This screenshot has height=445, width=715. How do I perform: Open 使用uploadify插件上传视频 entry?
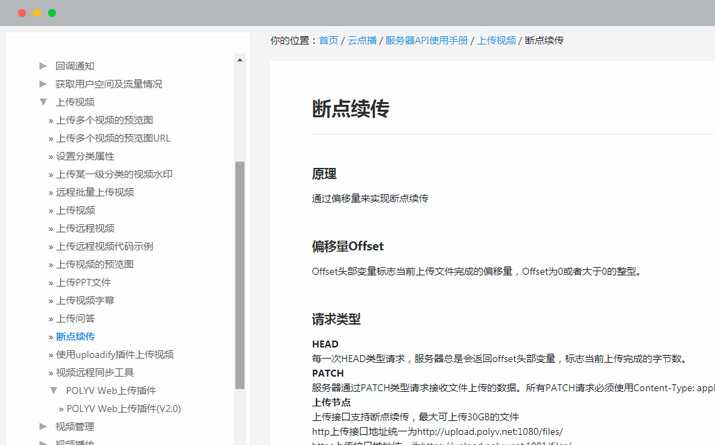[114, 354]
